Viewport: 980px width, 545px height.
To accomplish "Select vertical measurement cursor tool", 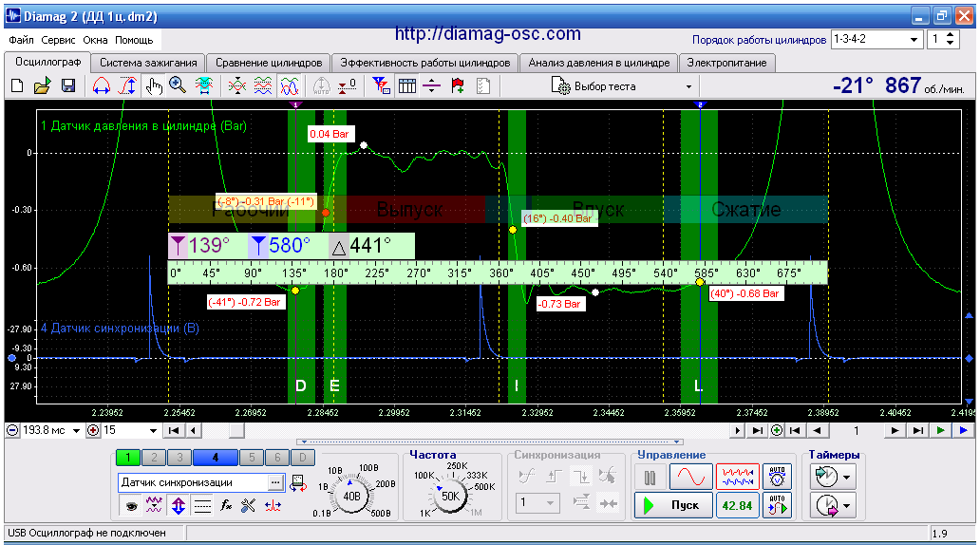I will (127, 85).
